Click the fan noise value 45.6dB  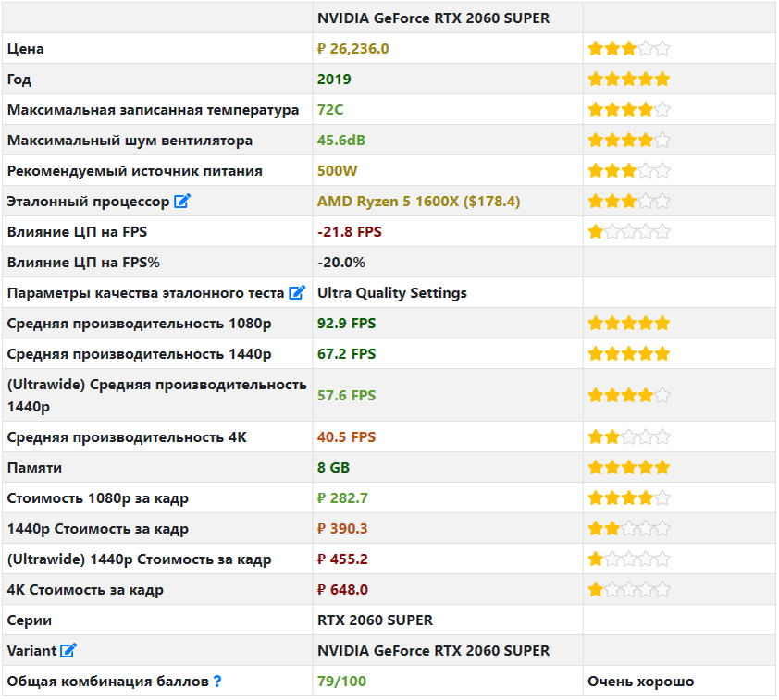pos(341,140)
